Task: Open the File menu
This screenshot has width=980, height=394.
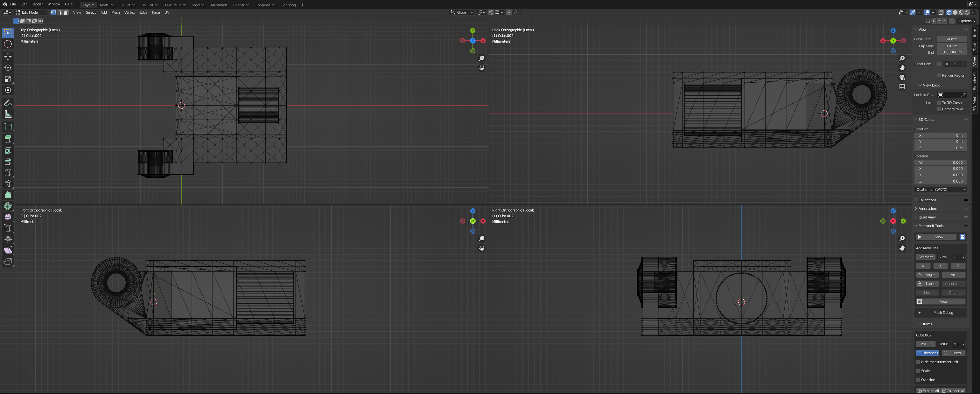Action: [13, 4]
